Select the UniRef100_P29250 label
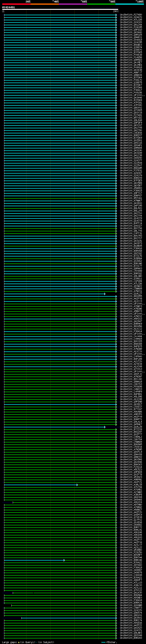Screen dimensions: 146x644 (x=131, y=553)
